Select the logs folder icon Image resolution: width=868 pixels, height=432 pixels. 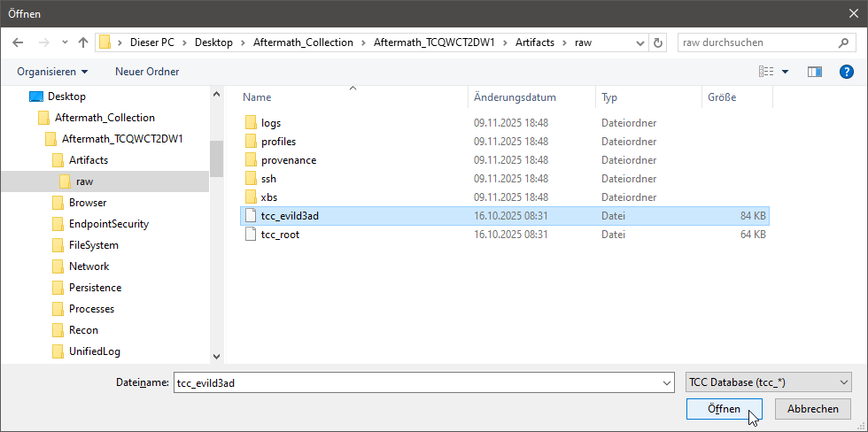pyautogui.click(x=251, y=123)
